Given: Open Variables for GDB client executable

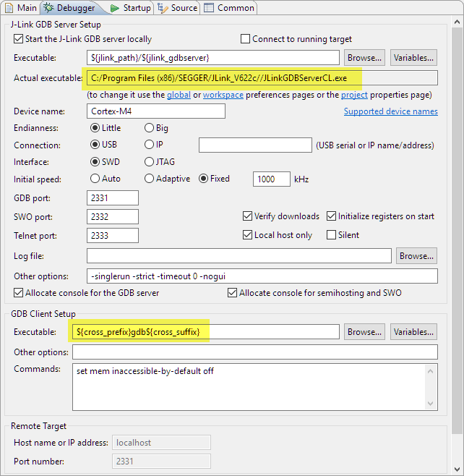Looking at the screenshot, I should point(413,332).
